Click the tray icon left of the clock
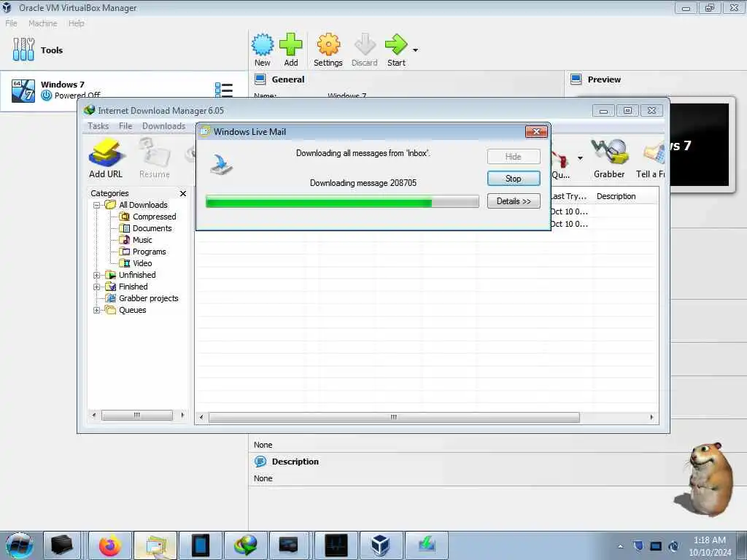The image size is (747, 560). (673, 546)
